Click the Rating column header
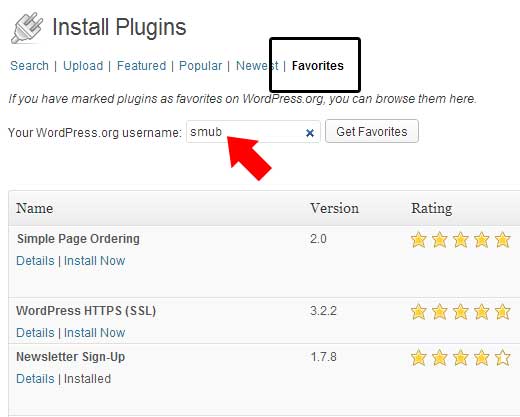520x417 pixels. (x=432, y=208)
